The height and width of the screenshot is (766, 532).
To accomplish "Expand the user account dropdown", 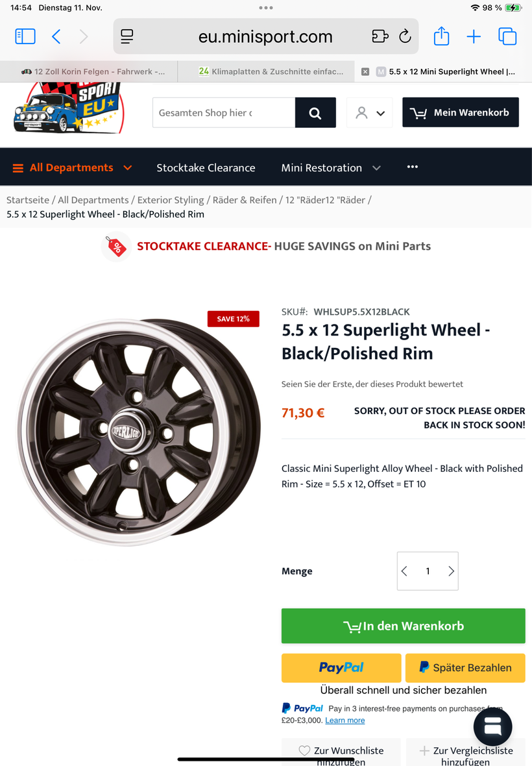I will [369, 113].
